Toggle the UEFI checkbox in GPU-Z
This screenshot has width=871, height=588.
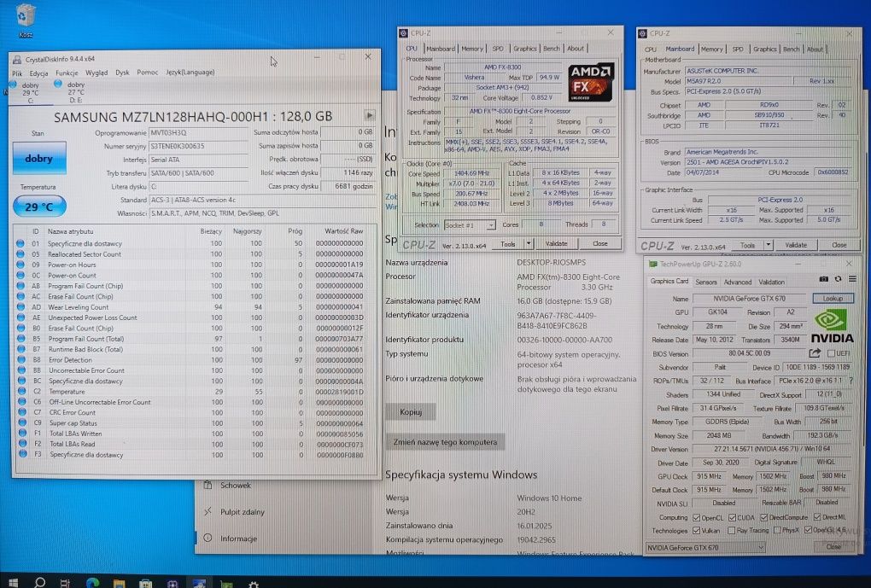[831, 353]
